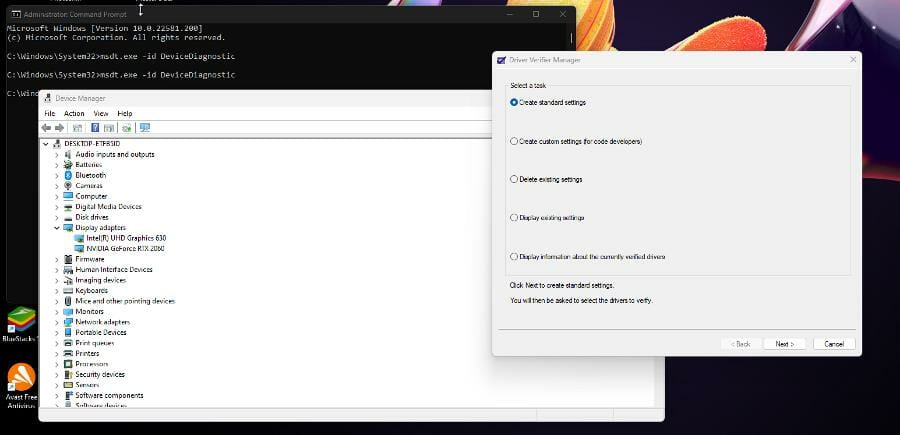
Task: Select Display information about currently verified drivers
Action: click(x=588, y=257)
